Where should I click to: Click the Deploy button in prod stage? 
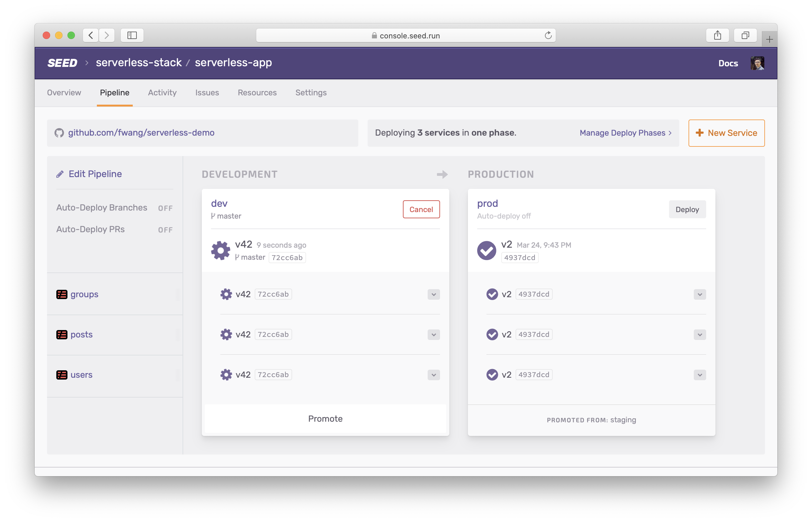(687, 209)
